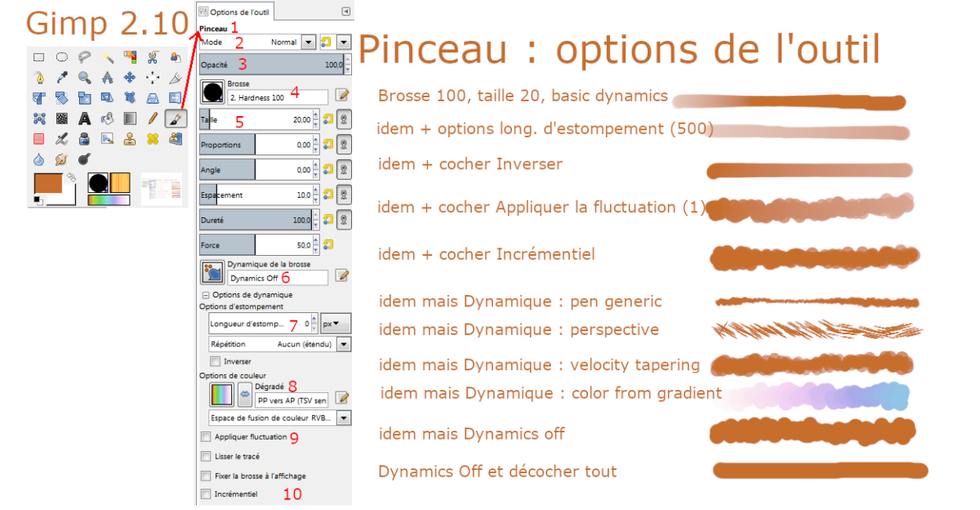Screen dimensions: 980x510
Task: Select the Ink tool
Action: click(84, 139)
